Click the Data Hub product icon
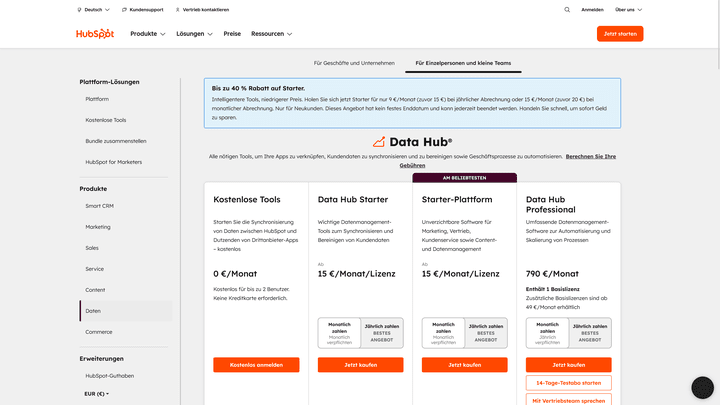Image resolution: width=720 pixels, height=405 pixels. tap(379, 142)
